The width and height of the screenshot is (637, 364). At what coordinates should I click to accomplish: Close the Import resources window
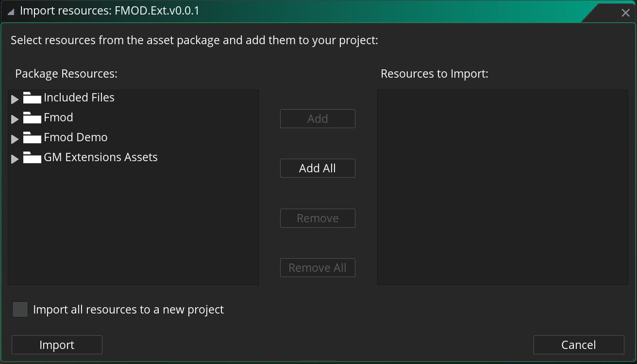(625, 13)
